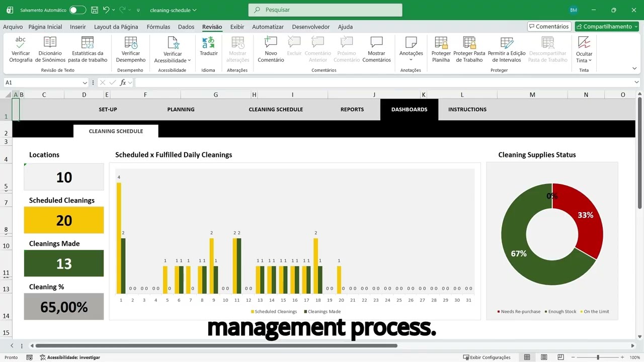Switch to the Dados tab

(x=186, y=27)
